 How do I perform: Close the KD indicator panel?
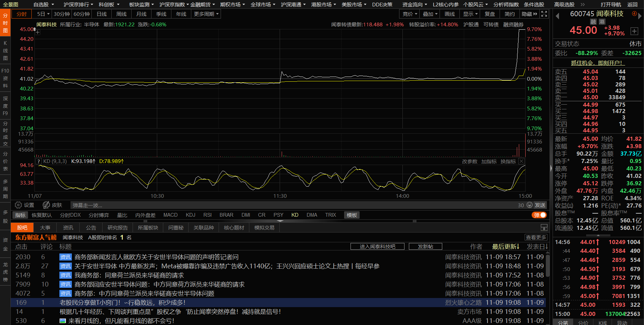click(521, 161)
